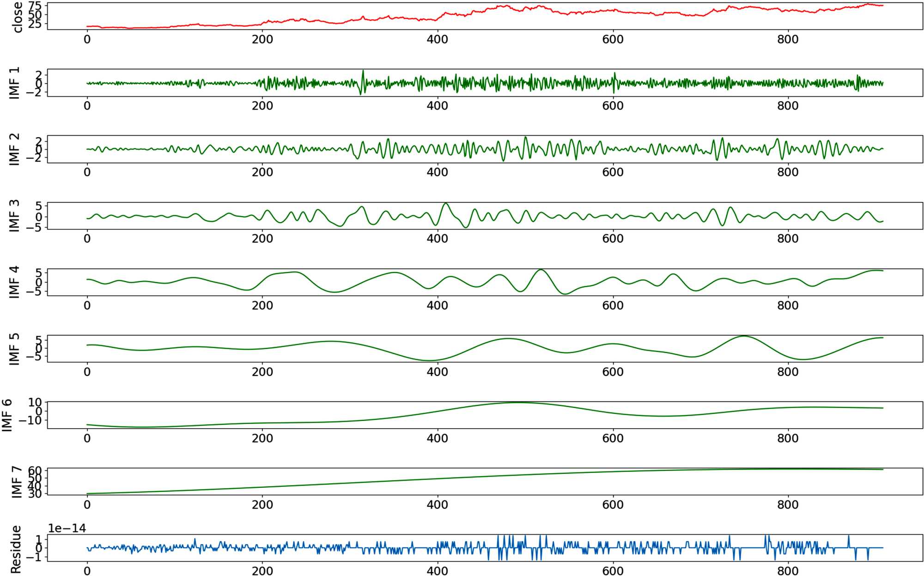
Task: Click the 400 tick label under the close plot
Action: (x=437, y=39)
